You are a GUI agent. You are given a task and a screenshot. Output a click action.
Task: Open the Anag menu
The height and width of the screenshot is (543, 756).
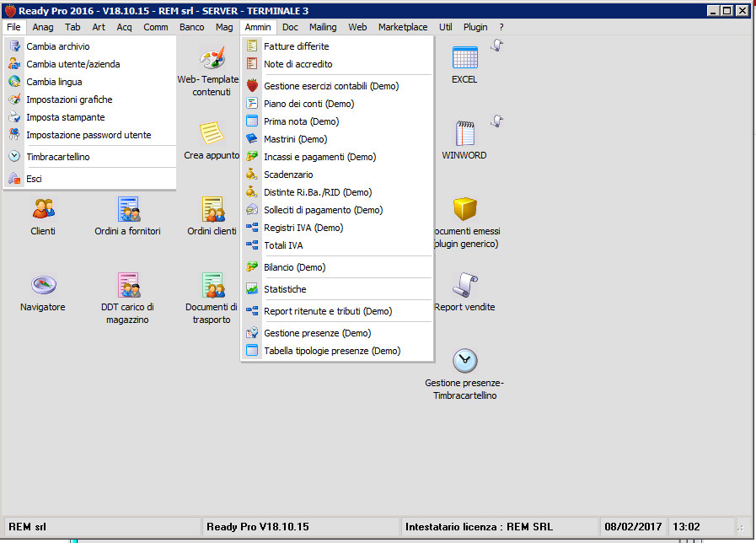coord(43,27)
